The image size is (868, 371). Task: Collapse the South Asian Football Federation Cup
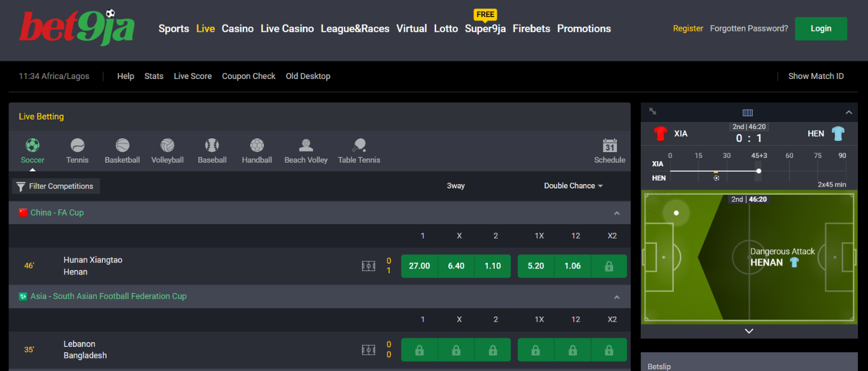pyautogui.click(x=616, y=297)
